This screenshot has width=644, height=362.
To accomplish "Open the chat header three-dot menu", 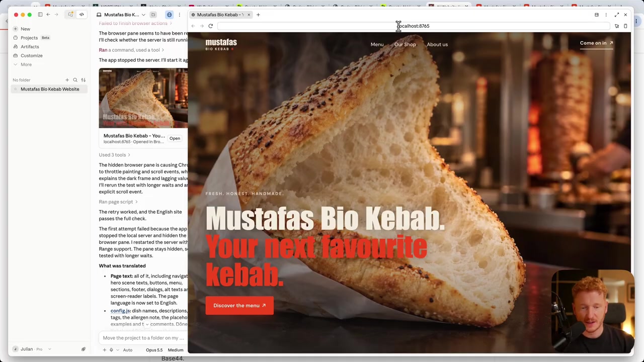I will click(179, 15).
